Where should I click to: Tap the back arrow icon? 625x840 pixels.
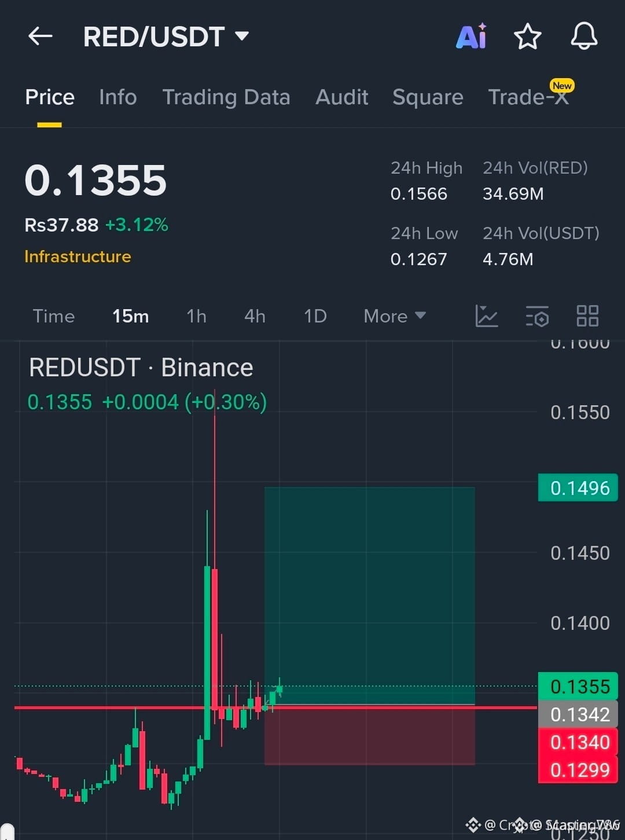coord(41,36)
